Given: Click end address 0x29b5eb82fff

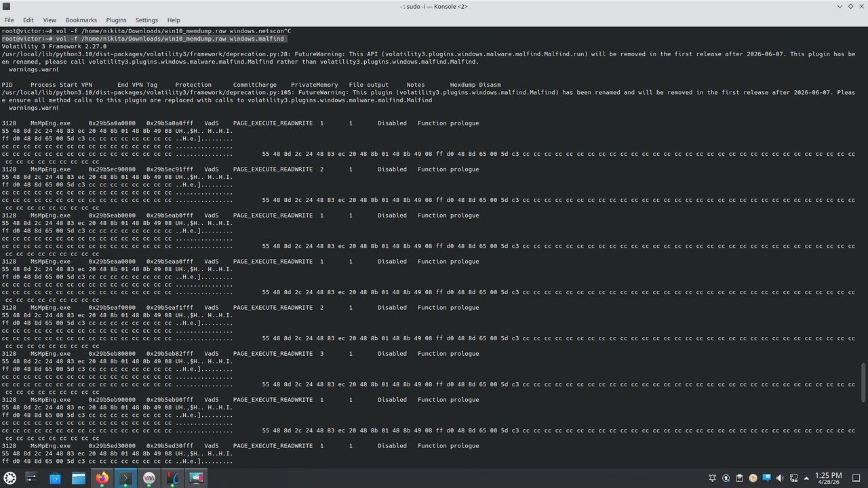Looking at the screenshot, I should [x=170, y=354].
